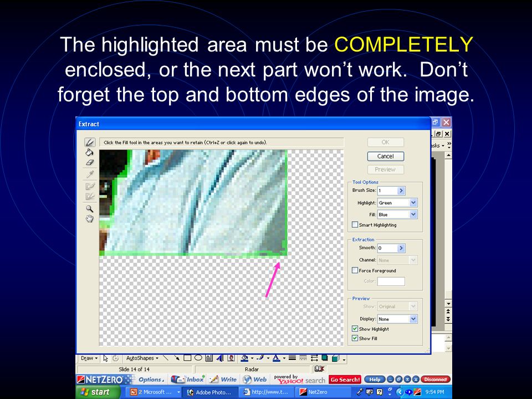Viewport: 532px width, 399px height.
Task: Open the Smooth slider arrow
Action: click(401, 248)
